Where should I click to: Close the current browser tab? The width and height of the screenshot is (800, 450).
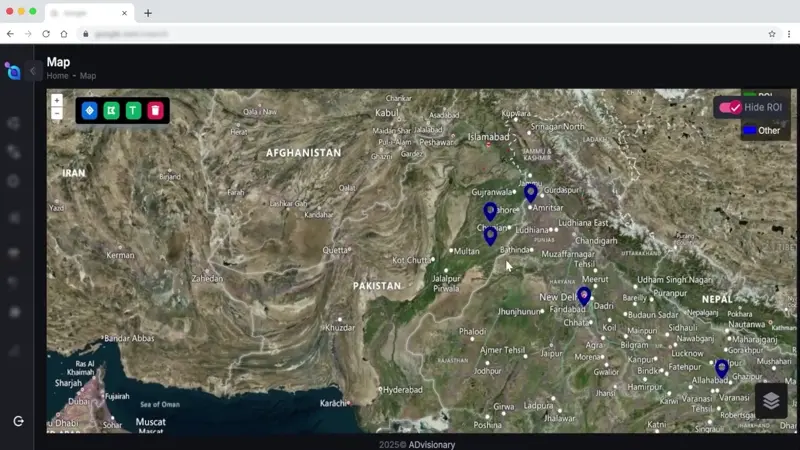click(x=124, y=13)
